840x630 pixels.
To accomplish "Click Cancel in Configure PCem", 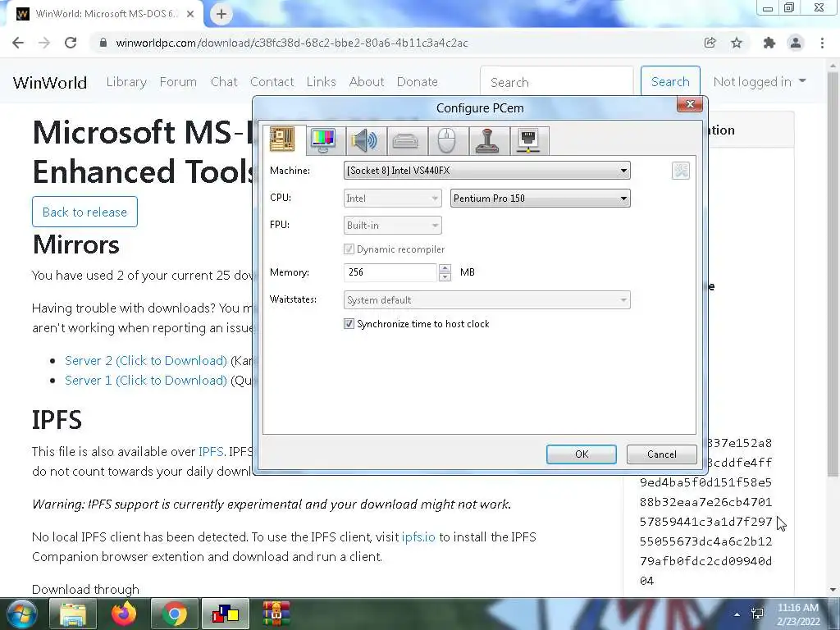I will click(x=662, y=454).
